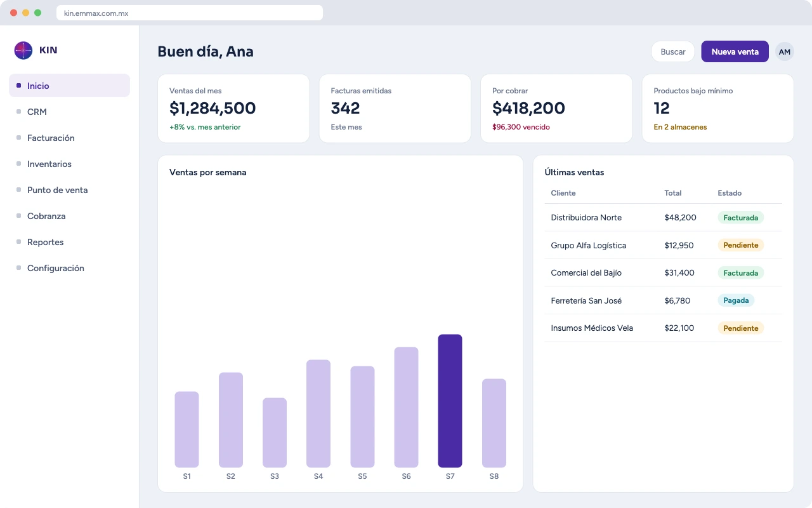
Task: Select Cobranza in the sidebar
Action: pos(69,216)
